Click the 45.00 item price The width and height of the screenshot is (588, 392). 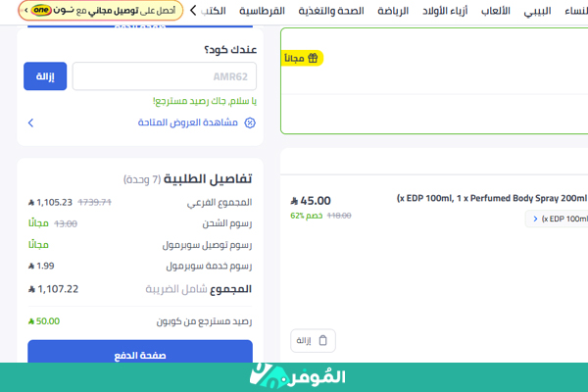coord(311,201)
